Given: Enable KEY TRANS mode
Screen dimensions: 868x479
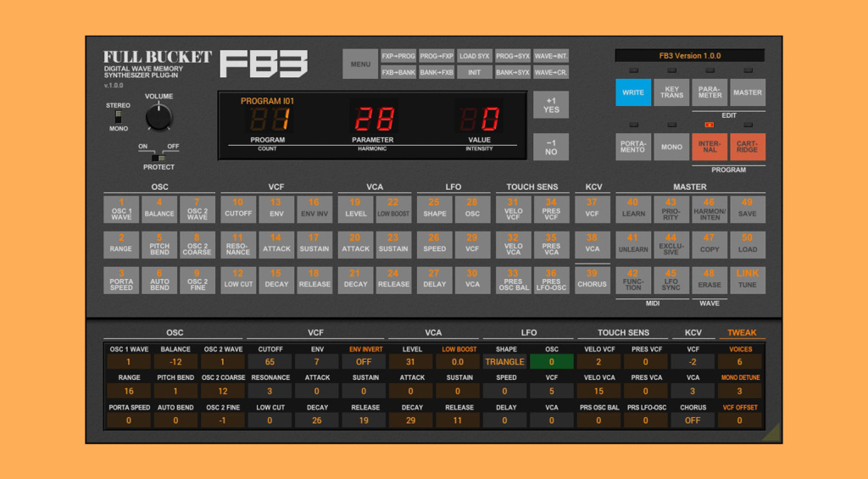Looking at the screenshot, I should coord(671,92).
